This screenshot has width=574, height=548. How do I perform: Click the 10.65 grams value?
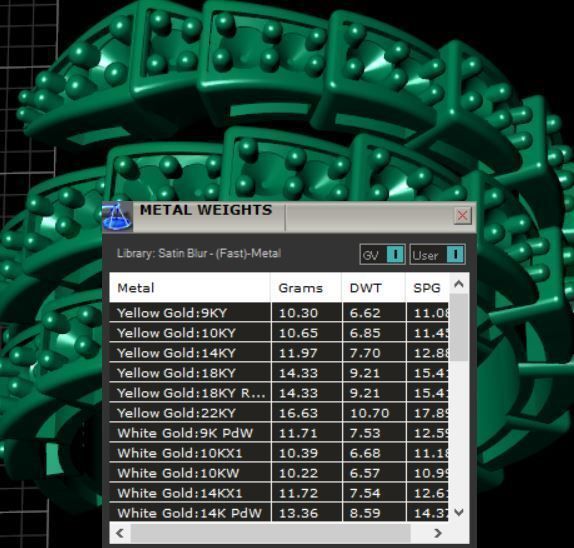point(298,333)
